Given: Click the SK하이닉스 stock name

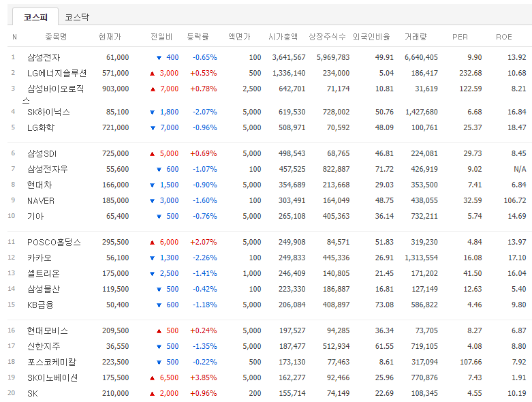Looking at the screenshot, I should [x=48, y=112].
